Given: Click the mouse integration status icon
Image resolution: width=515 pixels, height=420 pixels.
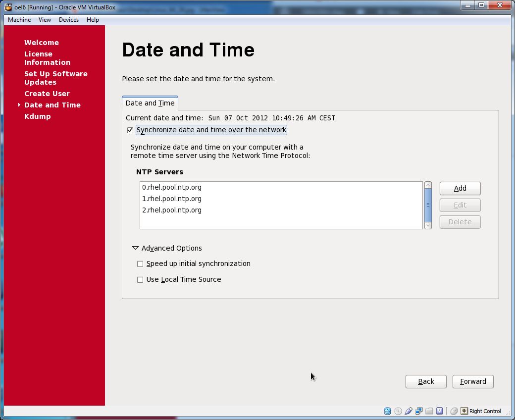Looking at the screenshot, I should tap(454, 411).
